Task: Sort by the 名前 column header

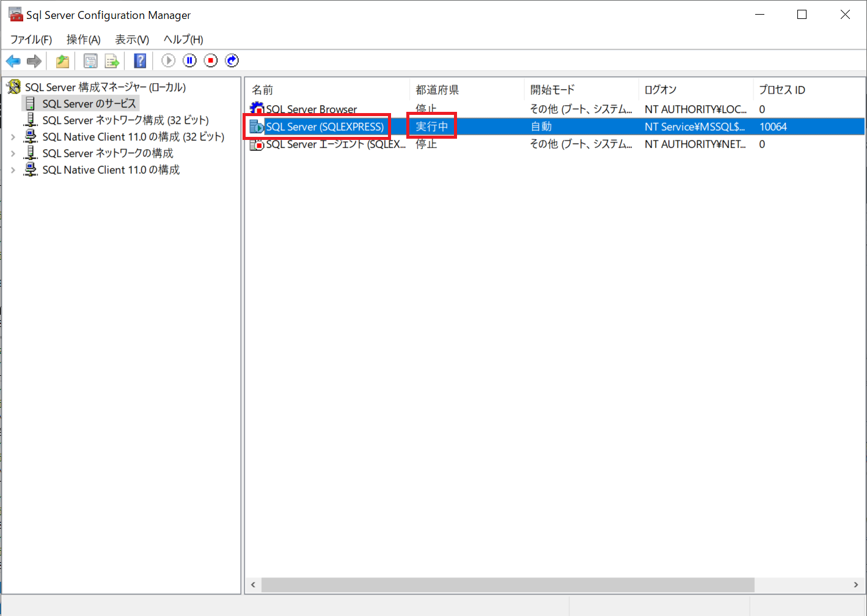Action: 327,90
